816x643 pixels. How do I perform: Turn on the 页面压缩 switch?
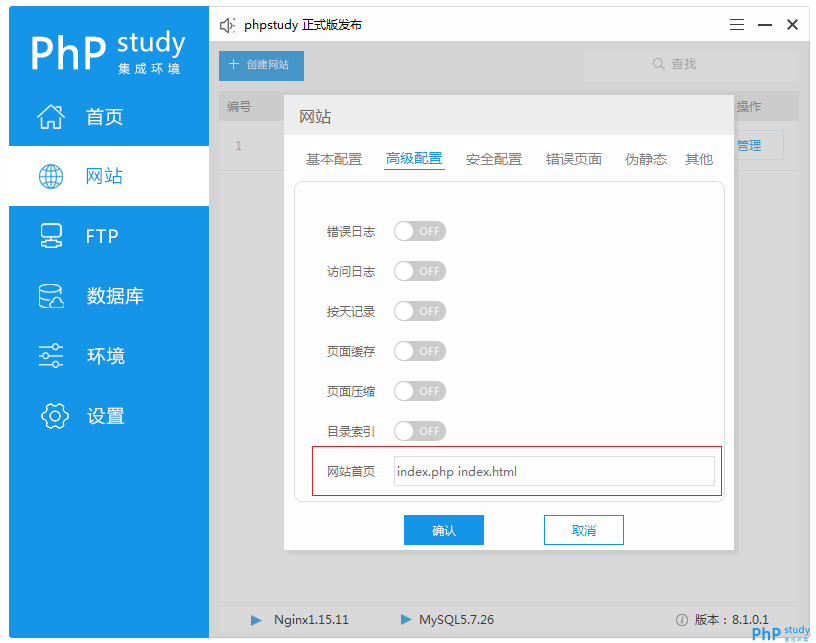pyautogui.click(x=419, y=391)
